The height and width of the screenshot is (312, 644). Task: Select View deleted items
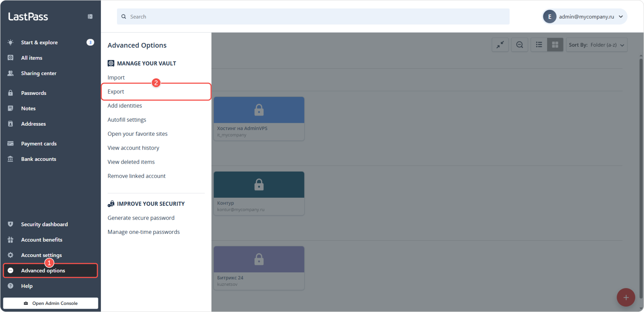[x=131, y=162]
